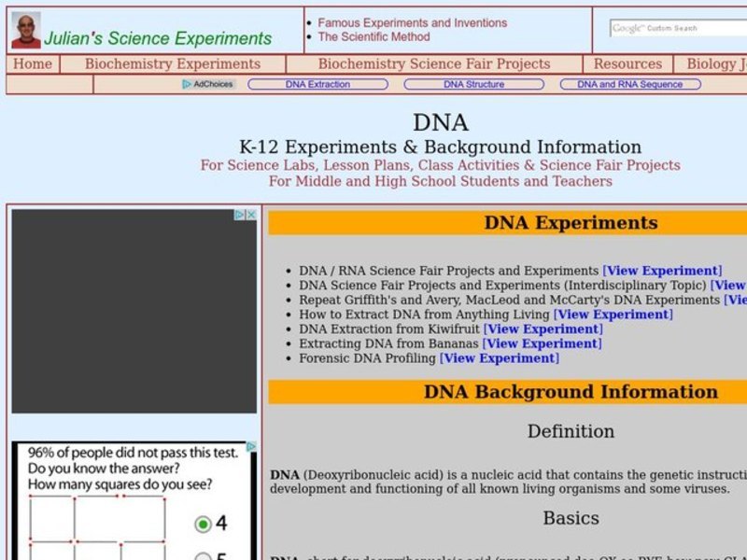View Experiment for Extracting DNA from Bananas

(542, 343)
